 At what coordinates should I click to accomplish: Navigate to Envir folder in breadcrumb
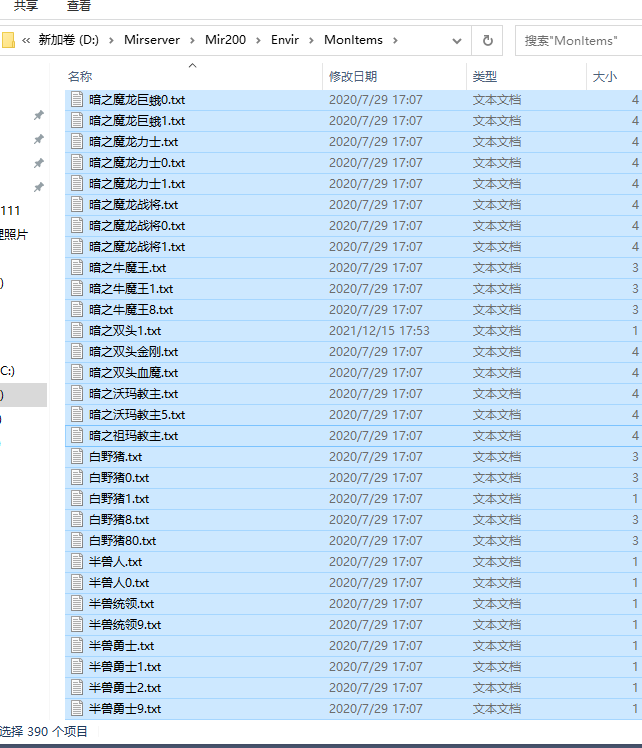click(x=285, y=40)
